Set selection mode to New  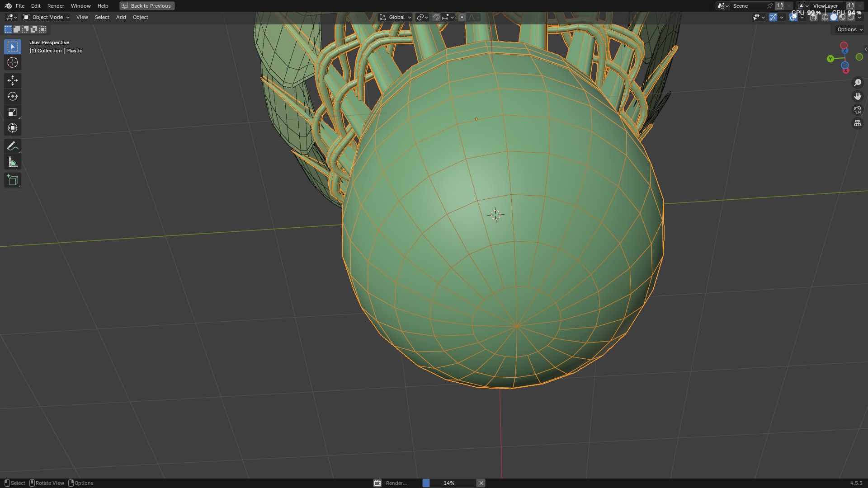(x=8, y=29)
